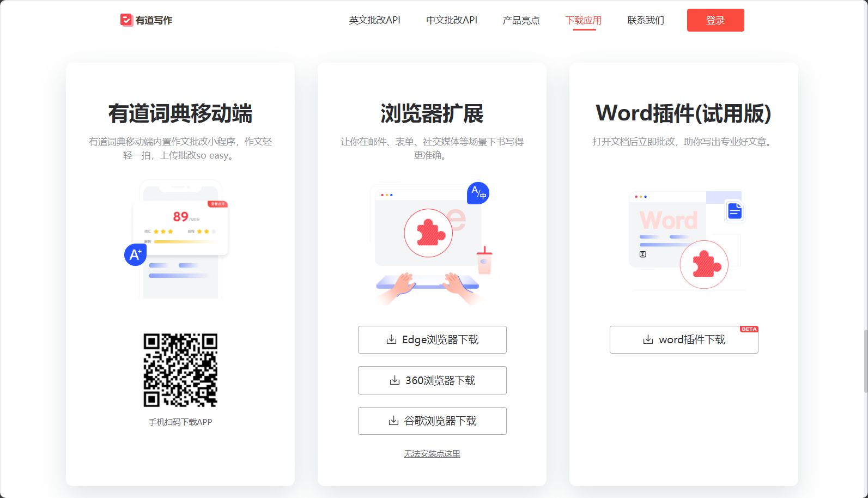Click the word插件下载 button
The height and width of the screenshot is (498, 868).
(x=684, y=339)
